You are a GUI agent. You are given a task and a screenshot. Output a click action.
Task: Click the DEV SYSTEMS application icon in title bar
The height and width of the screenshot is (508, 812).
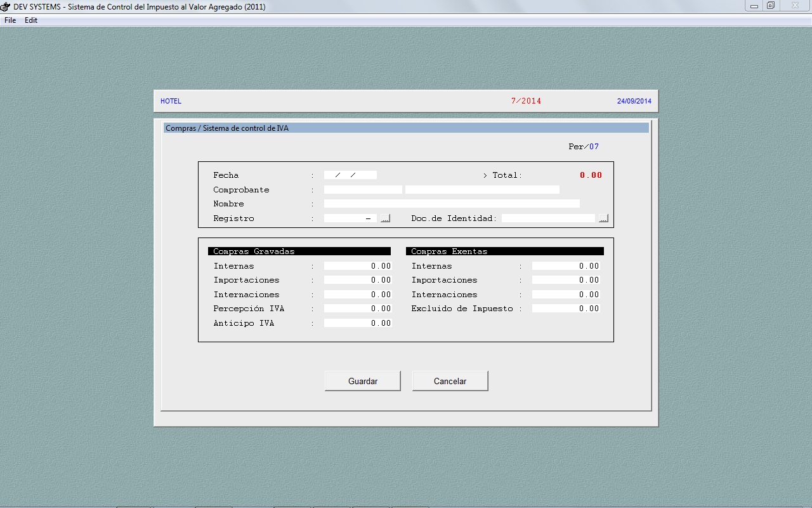click(x=6, y=6)
